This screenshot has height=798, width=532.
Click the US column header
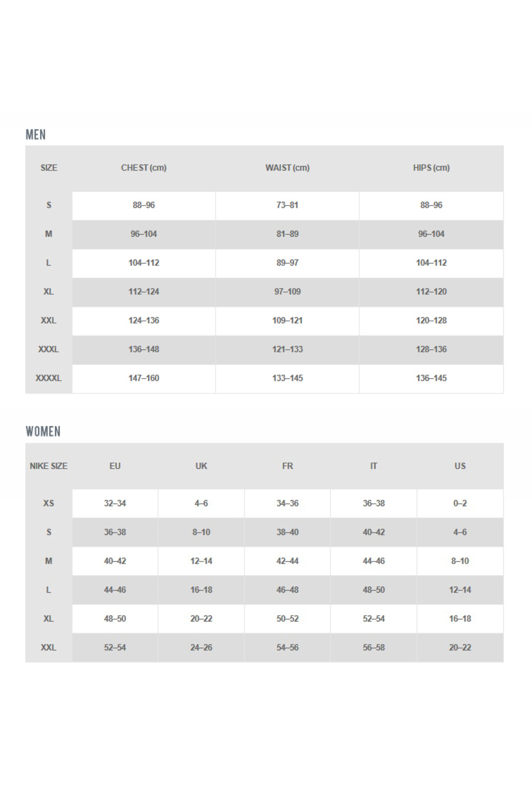click(x=460, y=466)
